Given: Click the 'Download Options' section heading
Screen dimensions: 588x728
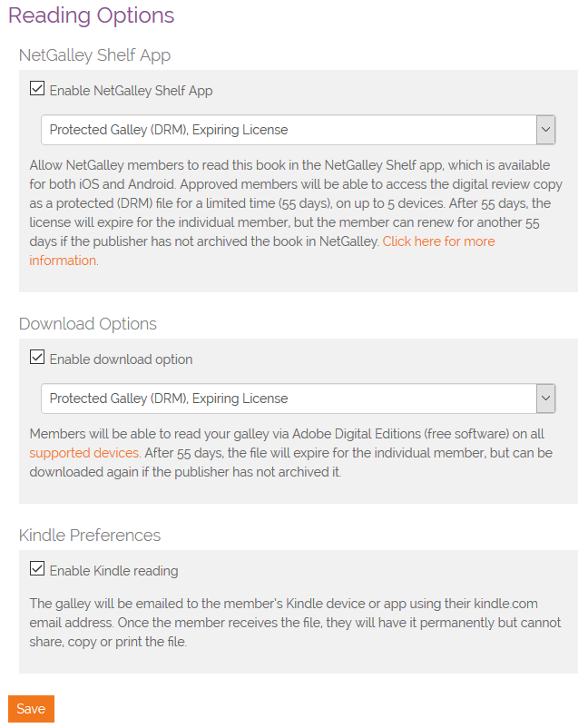Looking at the screenshot, I should 88,324.
